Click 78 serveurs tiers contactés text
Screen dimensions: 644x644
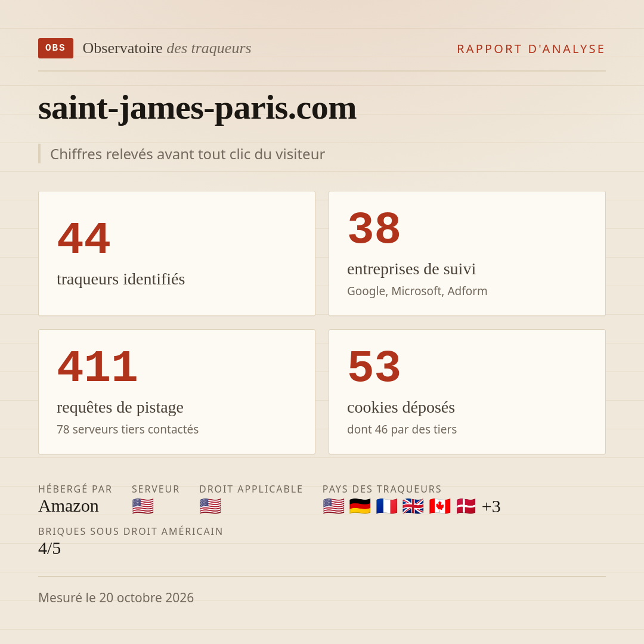pyautogui.click(x=128, y=429)
